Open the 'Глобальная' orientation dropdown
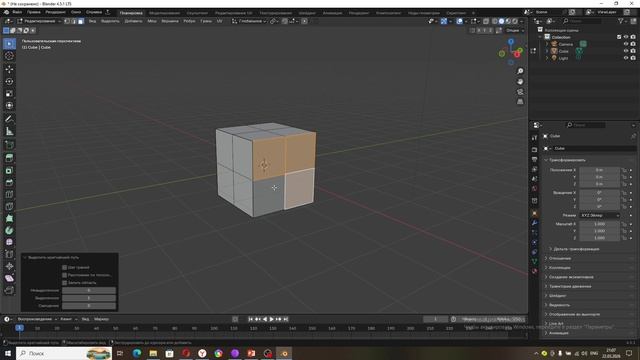The width and height of the screenshot is (640, 360). [249, 21]
